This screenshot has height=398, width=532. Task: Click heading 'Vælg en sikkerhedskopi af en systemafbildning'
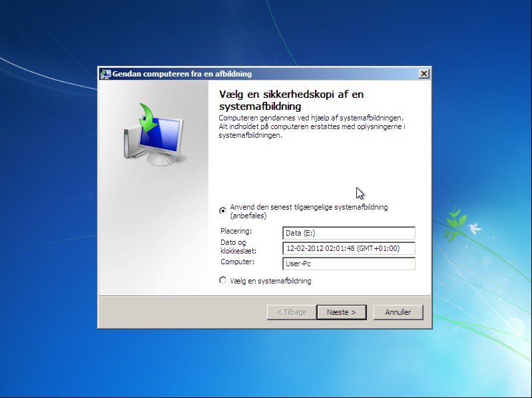(x=291, y=100)
